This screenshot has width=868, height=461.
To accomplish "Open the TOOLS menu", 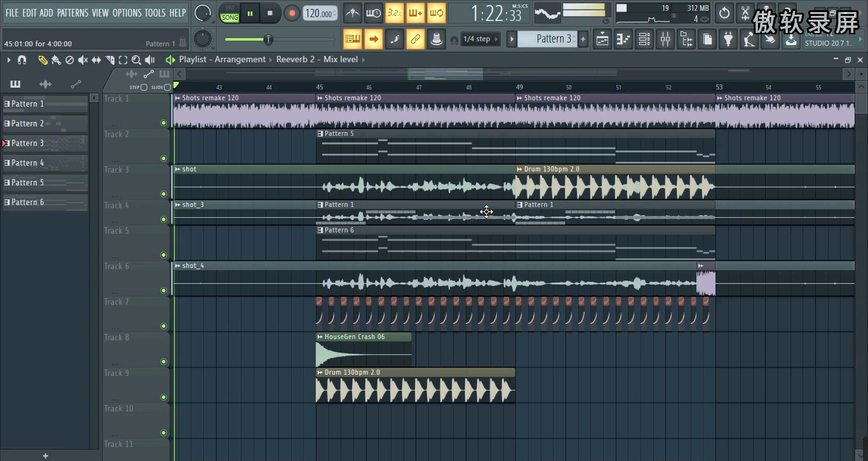I will click(155, 13).
